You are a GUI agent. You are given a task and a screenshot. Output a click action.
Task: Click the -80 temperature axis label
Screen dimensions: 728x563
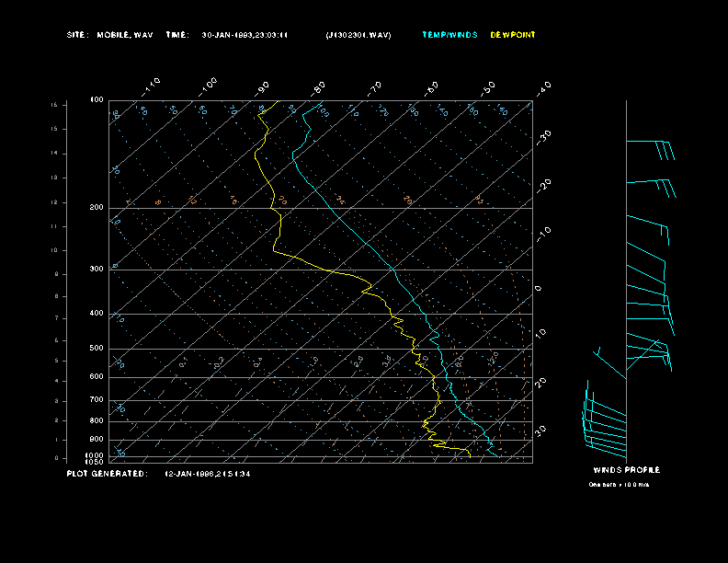tap(318, 88)
